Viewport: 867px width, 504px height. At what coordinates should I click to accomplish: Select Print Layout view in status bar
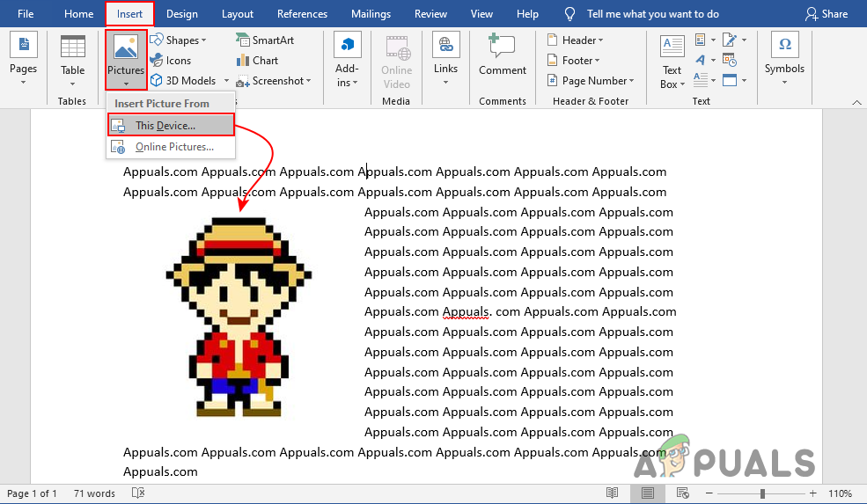coord(647,493)
